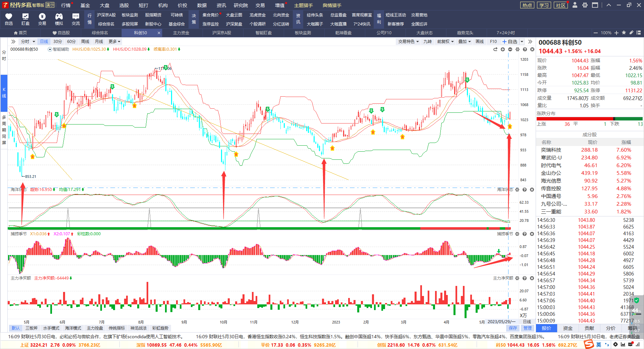The width and height of the screenshot is (644, 349).
Task: Click the pencil edit icon beside the star
Action: [631, 33]
